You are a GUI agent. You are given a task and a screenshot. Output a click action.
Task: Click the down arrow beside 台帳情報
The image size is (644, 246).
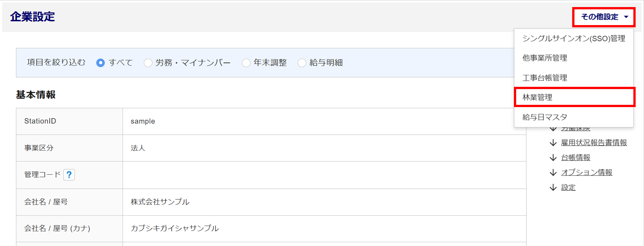tap(553, 158)
